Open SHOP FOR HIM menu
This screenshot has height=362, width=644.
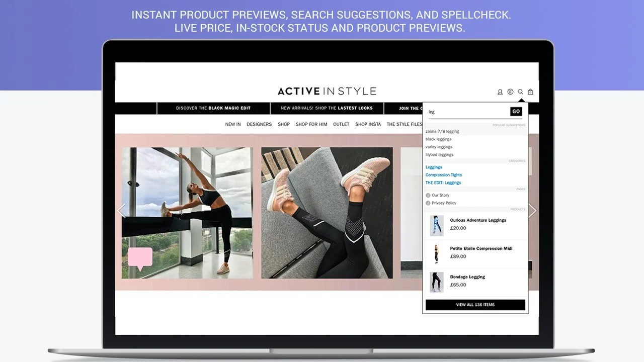point(311,124)
